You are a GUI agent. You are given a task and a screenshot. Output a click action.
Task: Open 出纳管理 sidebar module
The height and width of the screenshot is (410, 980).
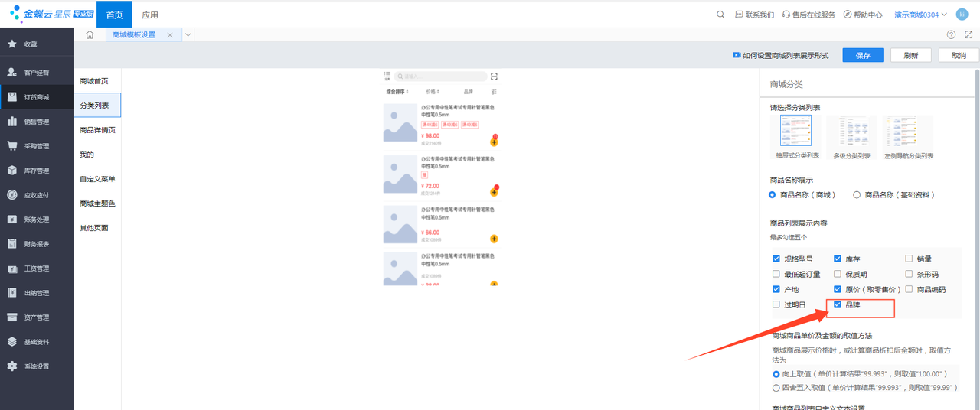click(x=37, y=293)
